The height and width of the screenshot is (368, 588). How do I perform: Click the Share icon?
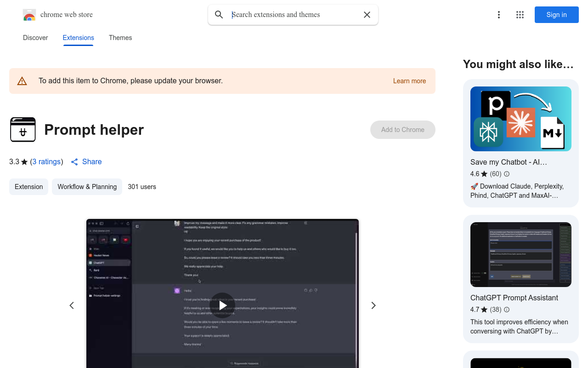point(74,162)
